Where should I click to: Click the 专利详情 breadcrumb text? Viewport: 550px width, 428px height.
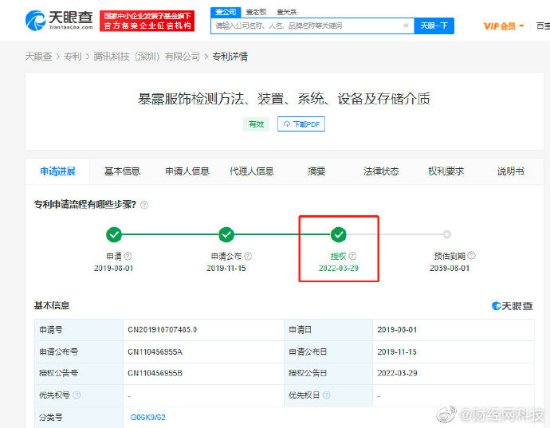(230, 56)
